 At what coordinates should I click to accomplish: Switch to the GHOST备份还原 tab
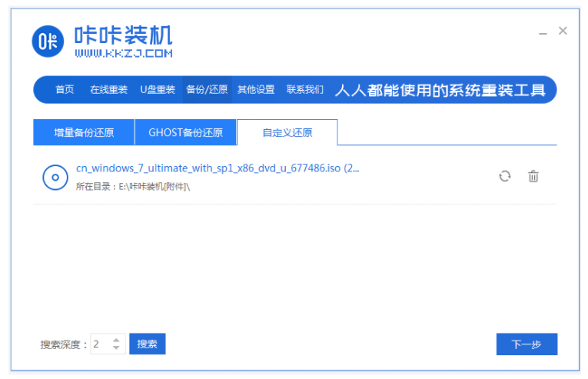point(185,132)
